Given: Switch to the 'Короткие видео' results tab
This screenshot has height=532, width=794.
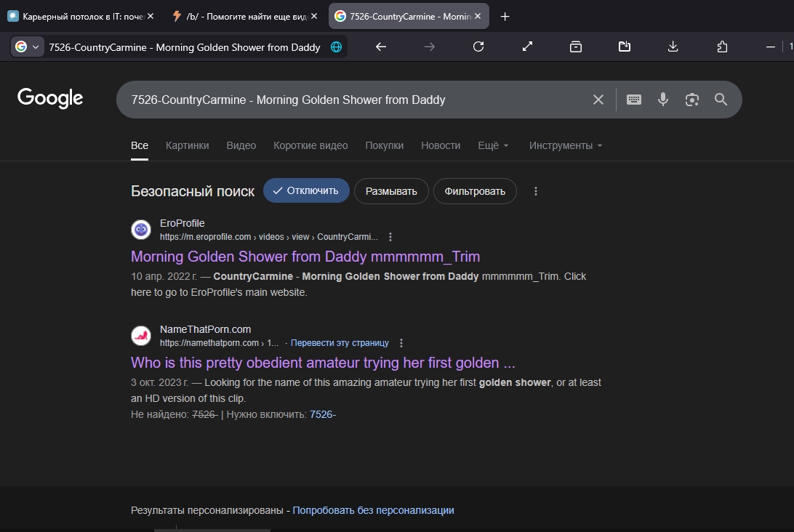Looking at the screenshot, I should coord(310,146).
